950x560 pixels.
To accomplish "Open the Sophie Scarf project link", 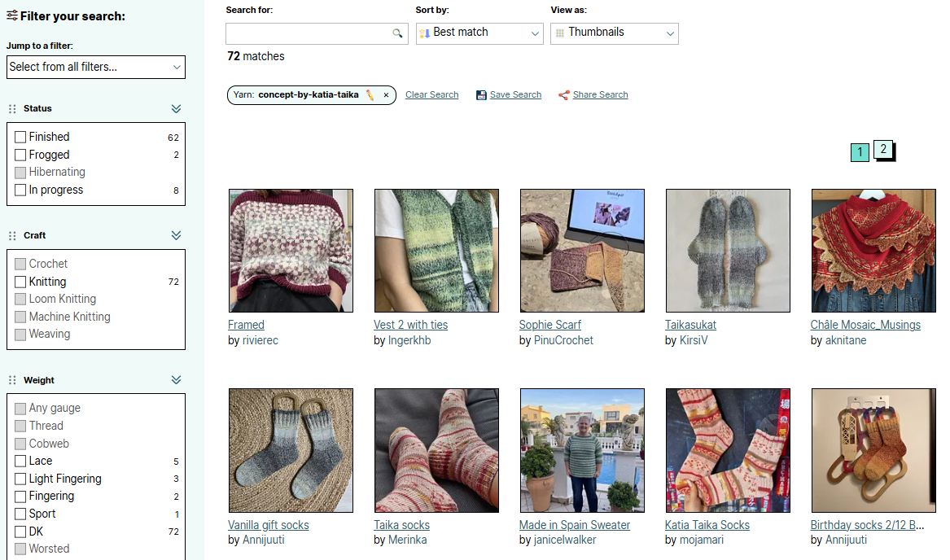I will pos(550,325).
